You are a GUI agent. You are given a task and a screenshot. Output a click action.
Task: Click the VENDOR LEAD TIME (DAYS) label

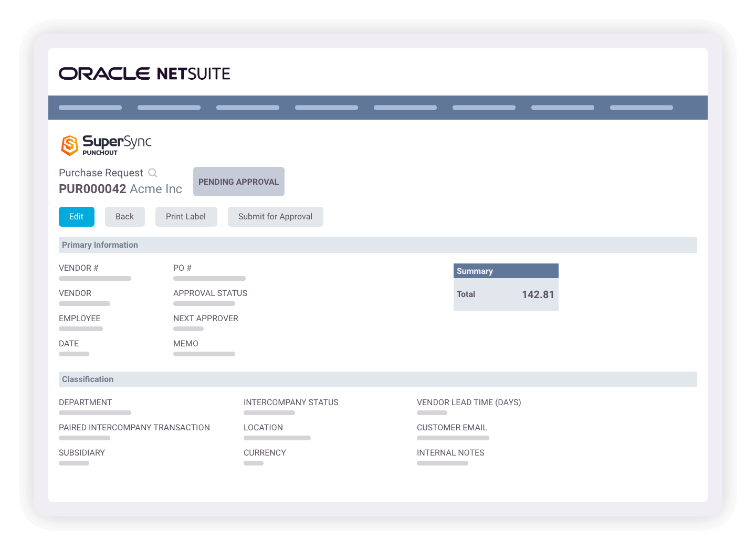[x=469, y=403]
